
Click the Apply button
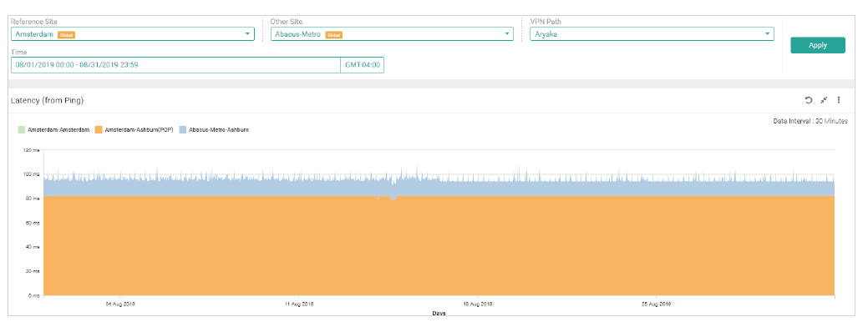[818, 45]
